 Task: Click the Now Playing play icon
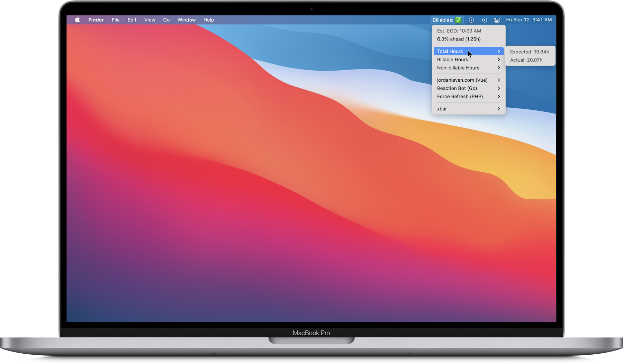[485, 20]
